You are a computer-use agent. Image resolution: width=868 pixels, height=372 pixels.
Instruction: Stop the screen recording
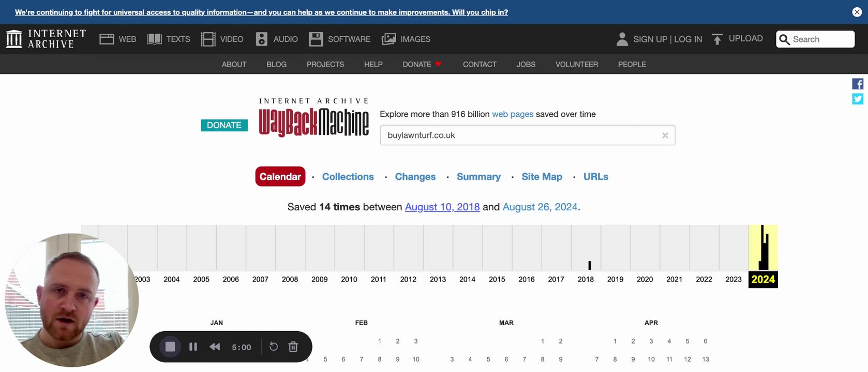coord(170,347)
